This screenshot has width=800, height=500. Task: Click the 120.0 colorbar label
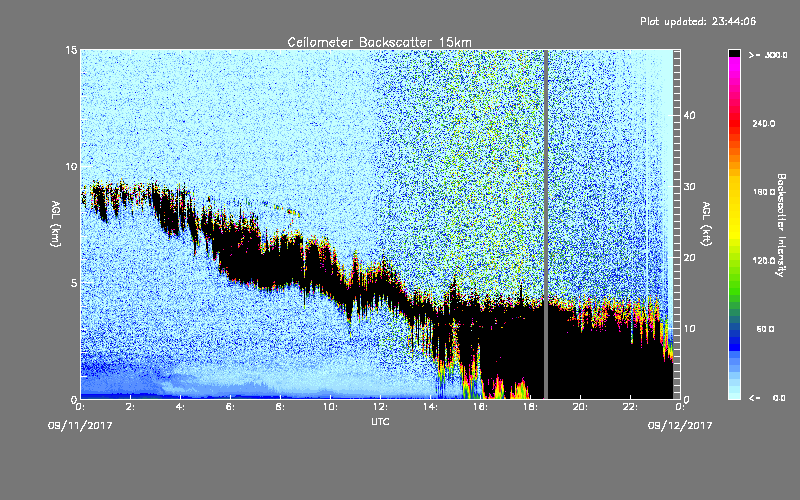tap(764, 260)
